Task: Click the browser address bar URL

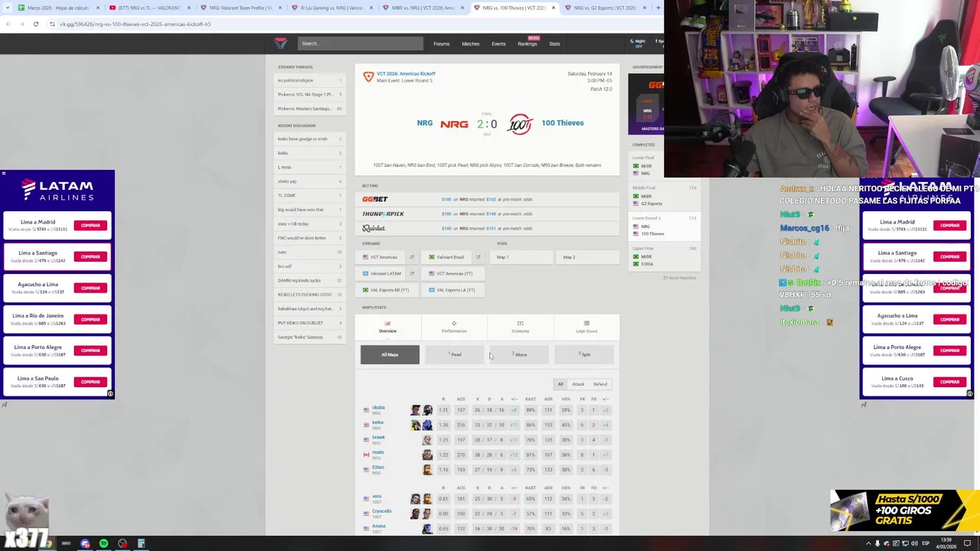Action: [x=135, y=24]
